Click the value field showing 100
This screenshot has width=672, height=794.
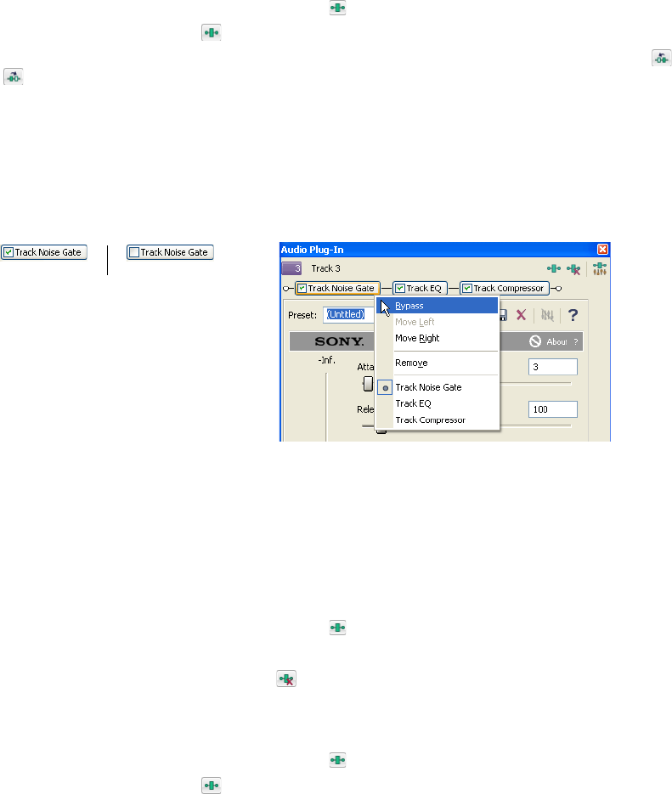pos(552,409)
